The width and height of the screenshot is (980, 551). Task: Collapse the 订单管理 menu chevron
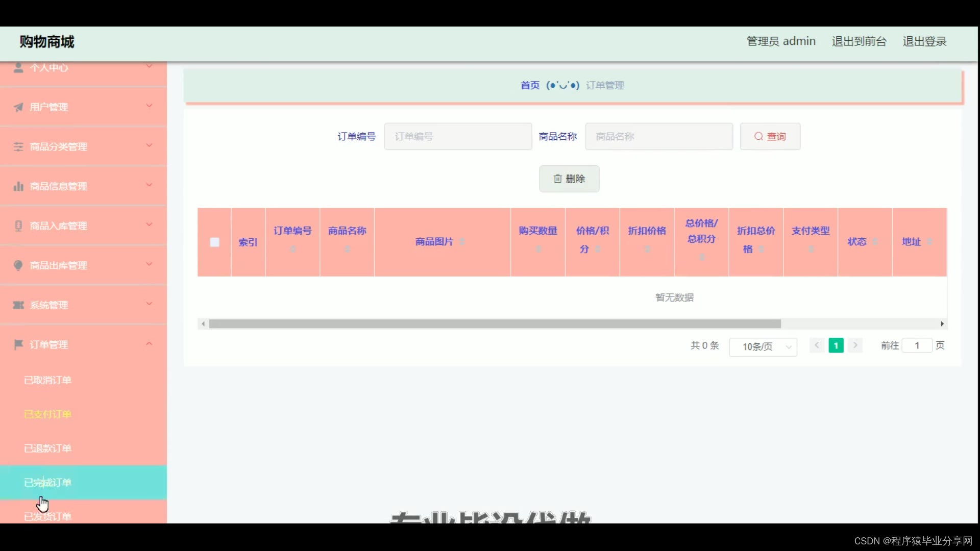(149, 344)
